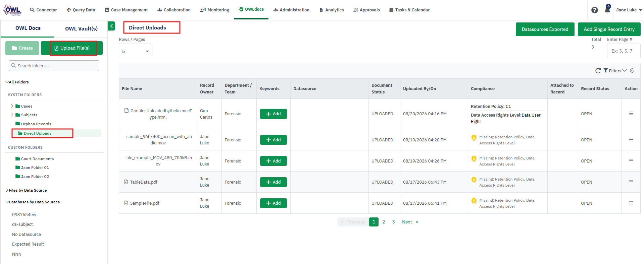The image size is (644, 264).
Task: Refresh the uploads table
Action: point(598,71)
